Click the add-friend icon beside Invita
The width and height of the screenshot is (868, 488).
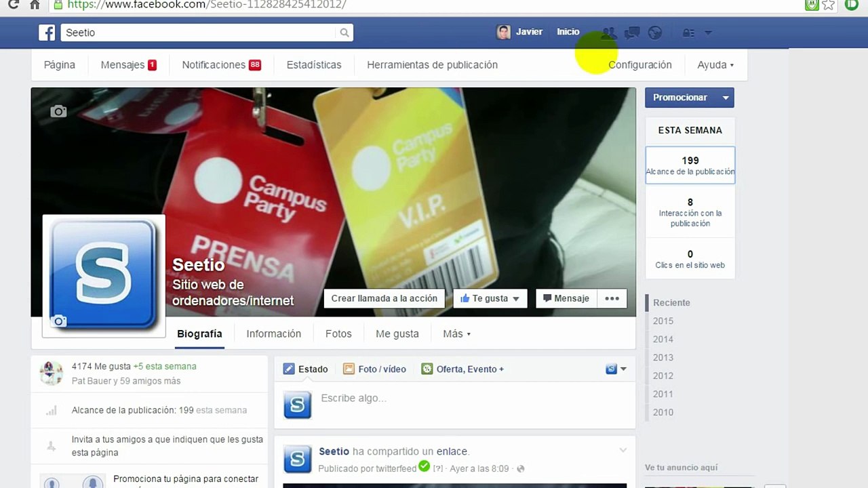click(51, 446)
